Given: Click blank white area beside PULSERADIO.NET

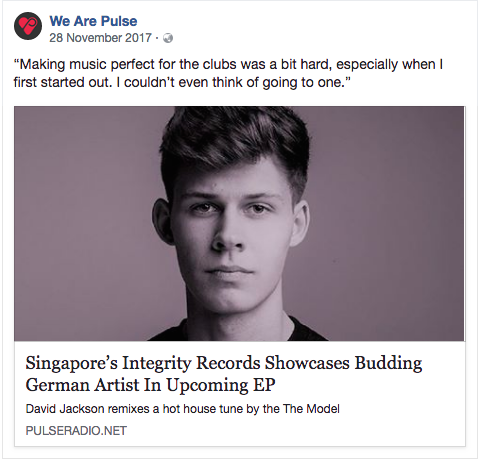Looking at the screenshot, I should tap(293, 431).
